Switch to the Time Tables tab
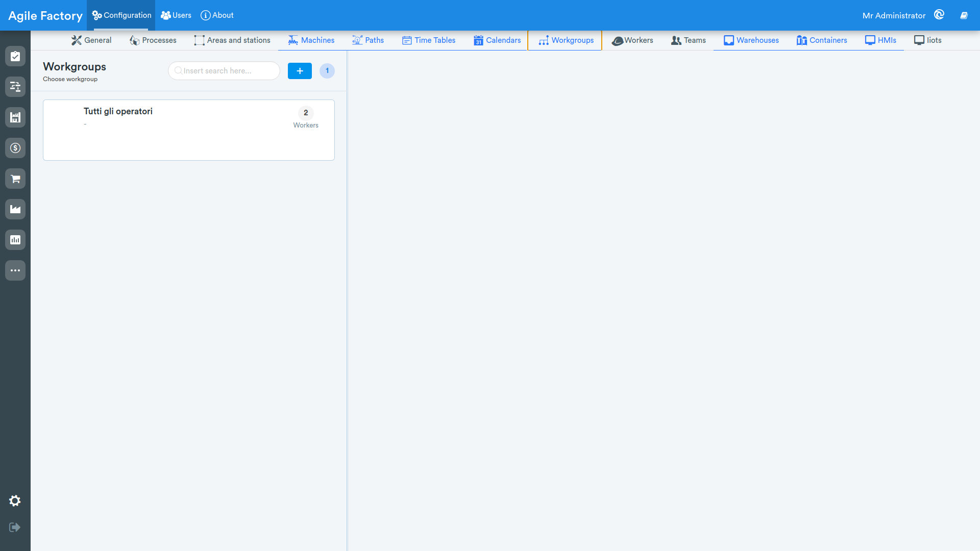The height and width of the screenshot is (551, 980). pyautogui.click(x=429, y=40)
